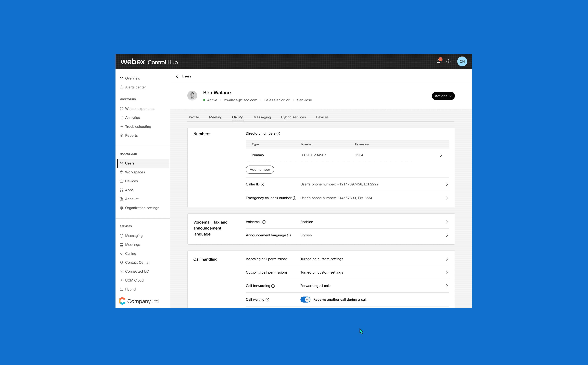Show Voicemail info icon
The width and height of the screenshot is (588, 365).
(264, 222)
